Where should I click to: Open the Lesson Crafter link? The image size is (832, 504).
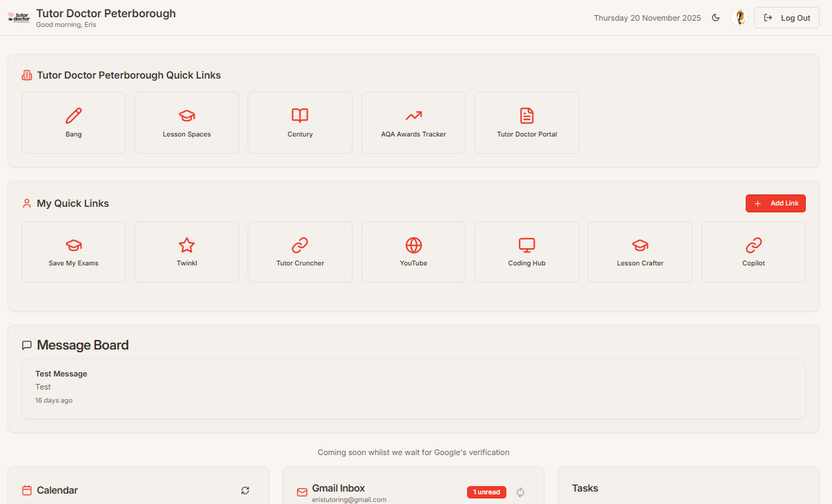(640, 252)
